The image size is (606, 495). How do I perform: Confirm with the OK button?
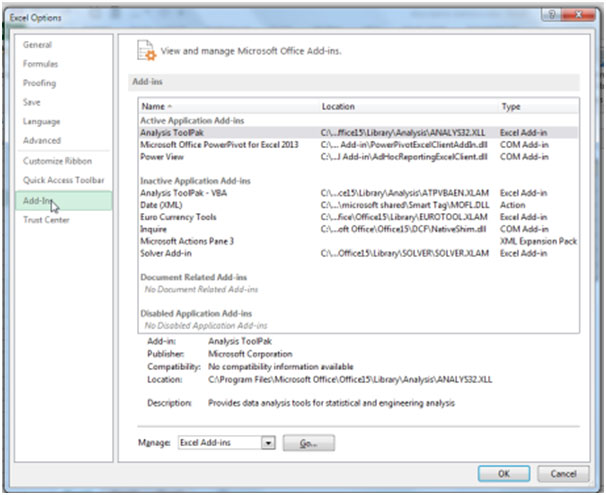pyautogui.click(x=504, y=474)
